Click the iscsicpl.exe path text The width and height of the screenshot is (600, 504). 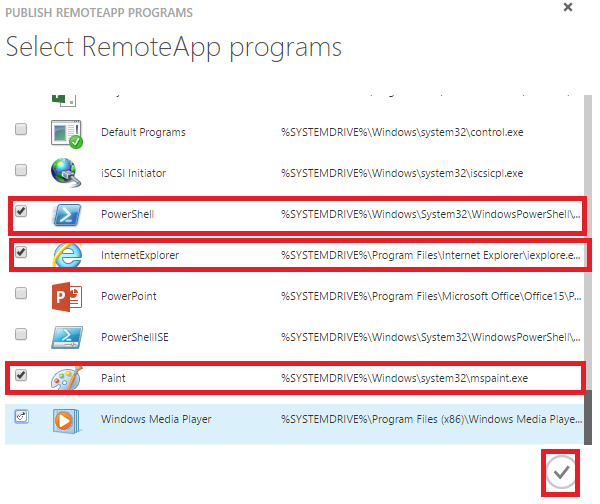pyautogui.click(x=402, y=173)
